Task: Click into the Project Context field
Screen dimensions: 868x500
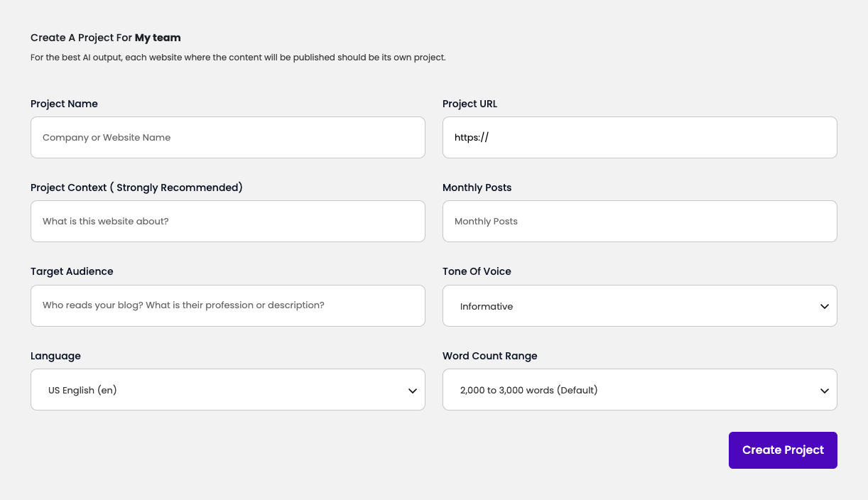Action: pos(227,222)
